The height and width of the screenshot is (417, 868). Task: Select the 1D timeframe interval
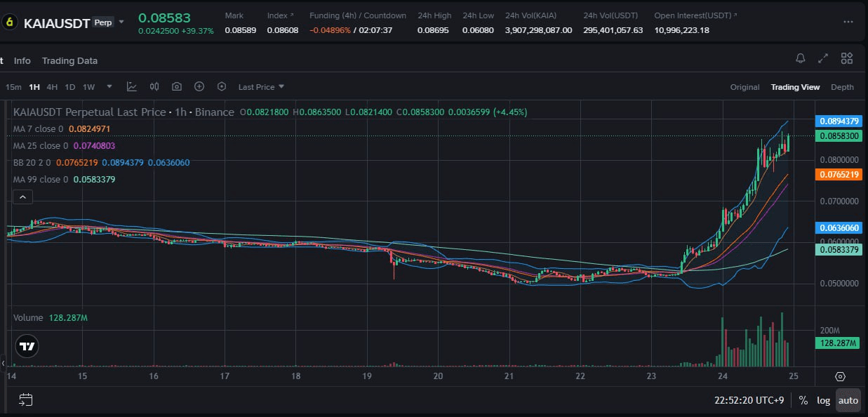tap(69, 86)
